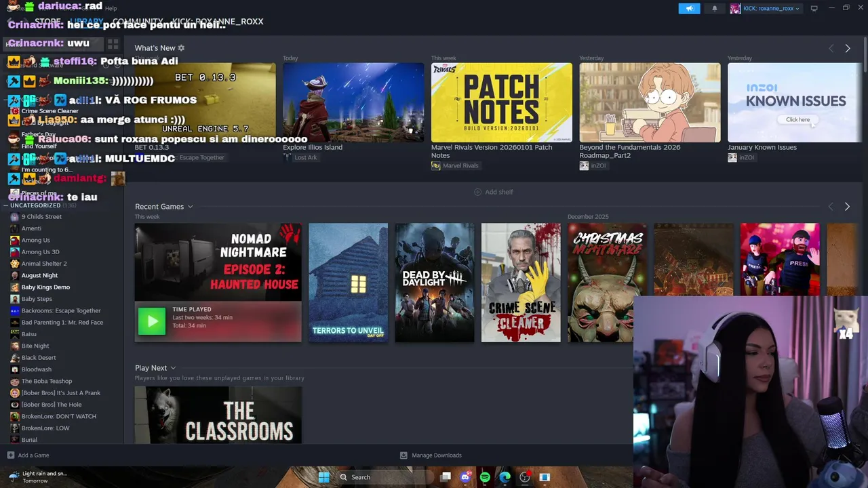The image size is (868, 488).
Task: Open game cover with two PRESS reporters
Action: pos(780,260)
